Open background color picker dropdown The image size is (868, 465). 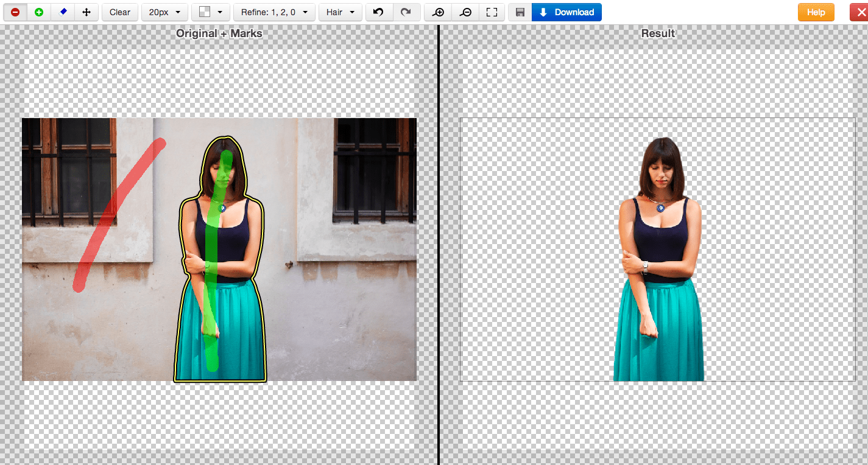click(210, 12)
